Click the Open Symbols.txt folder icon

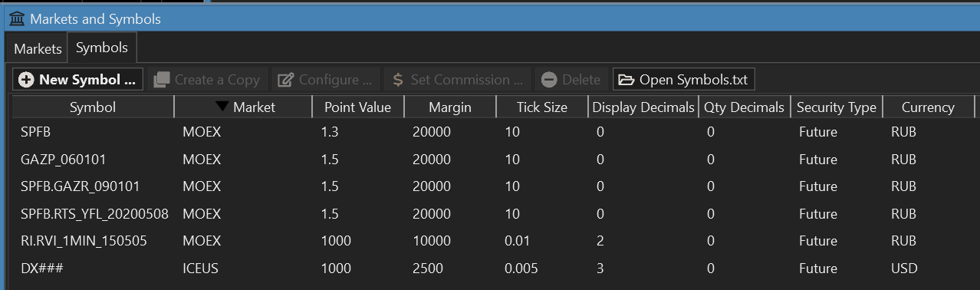point(626,80)
